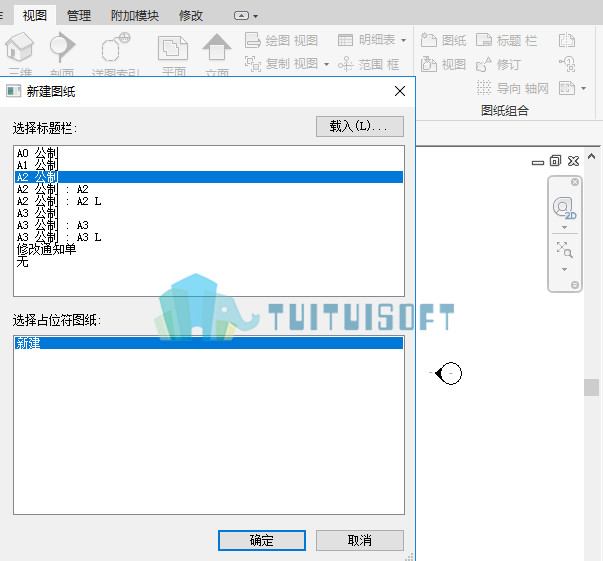Click the 图纸组合 panel title
The height and width of the screenshot is (561, 603).
(505, 111)
